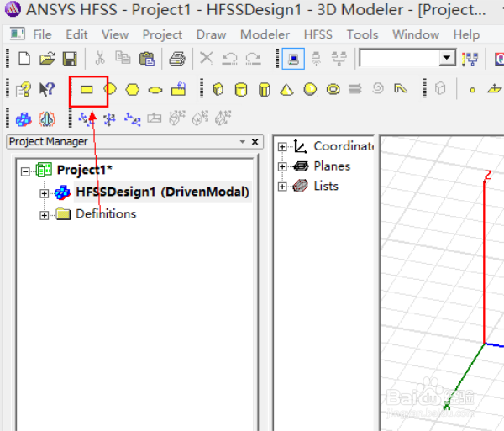Redo the last undone action

pos(253,59)
